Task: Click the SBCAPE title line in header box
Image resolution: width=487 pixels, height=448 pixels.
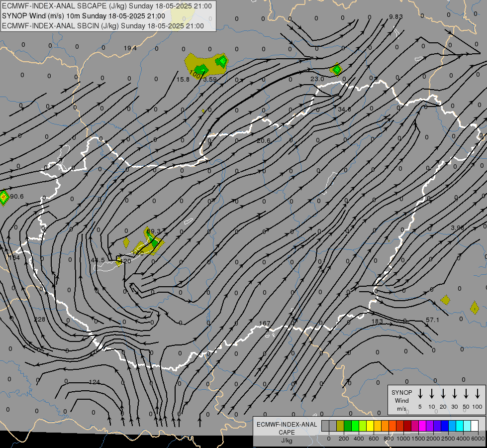Action: pos(107,6)
